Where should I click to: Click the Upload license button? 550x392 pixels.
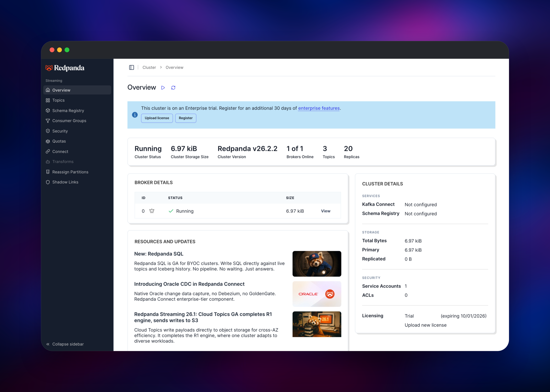click(157, 118)
